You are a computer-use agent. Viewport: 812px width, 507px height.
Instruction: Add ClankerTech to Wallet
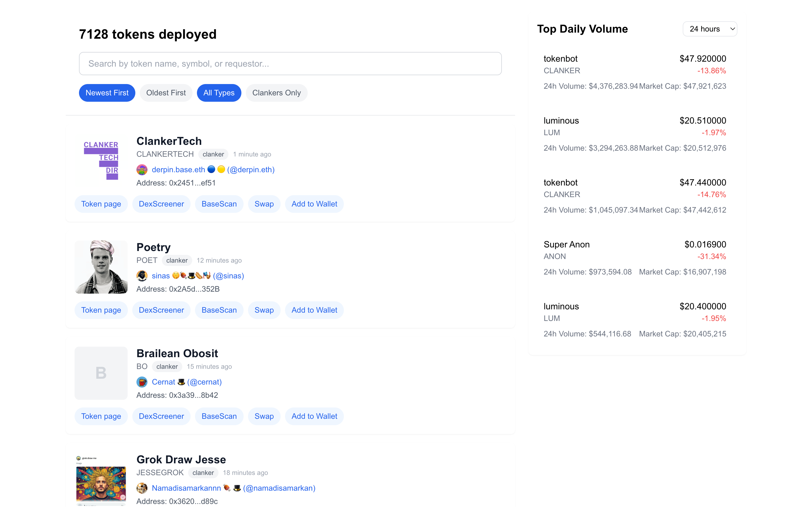click(314, 204)
